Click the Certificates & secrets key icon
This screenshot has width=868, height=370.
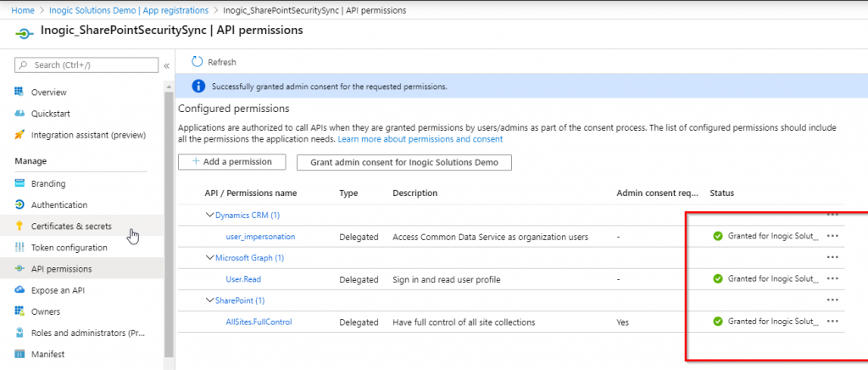point(20,227)
